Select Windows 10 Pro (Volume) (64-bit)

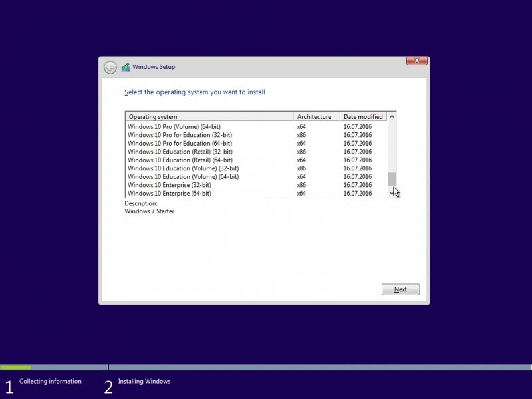257,126
